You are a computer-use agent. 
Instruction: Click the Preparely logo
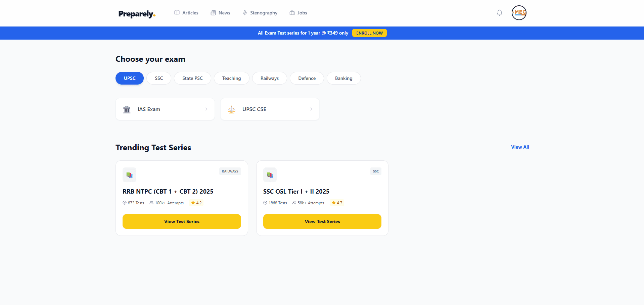[137, 14]
